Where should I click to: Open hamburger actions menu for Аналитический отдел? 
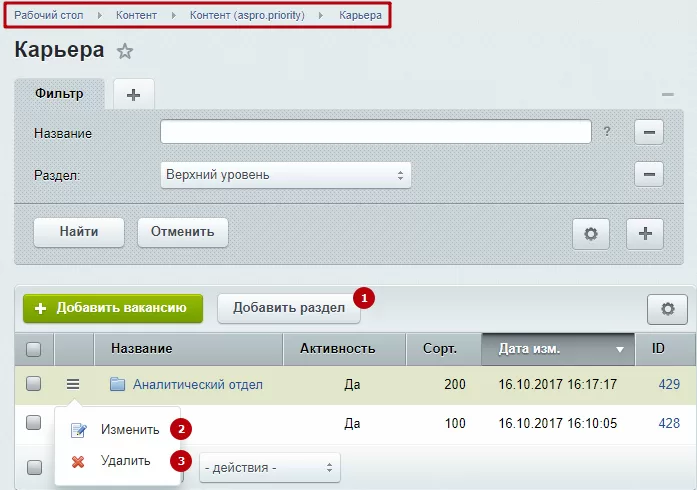pos(73,384)
